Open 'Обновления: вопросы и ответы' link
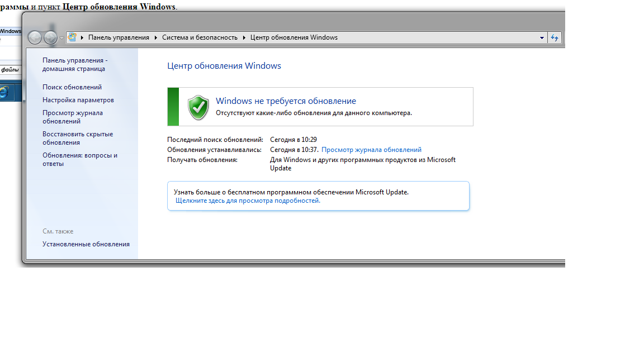644x362 pixels. pos(80,159)
